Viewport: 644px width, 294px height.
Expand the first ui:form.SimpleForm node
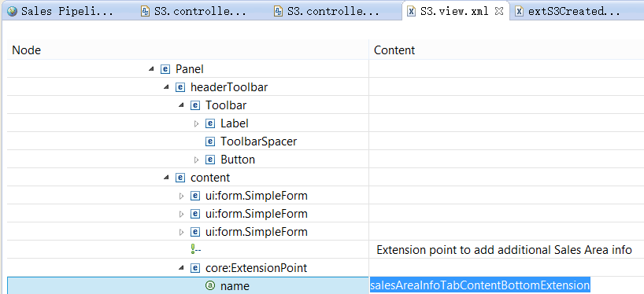tap(182, 196)
